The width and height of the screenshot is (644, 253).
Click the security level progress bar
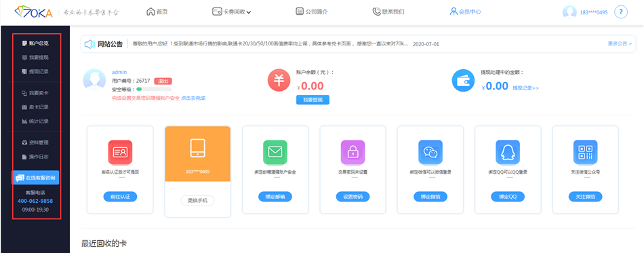click(x=154, y=89)
